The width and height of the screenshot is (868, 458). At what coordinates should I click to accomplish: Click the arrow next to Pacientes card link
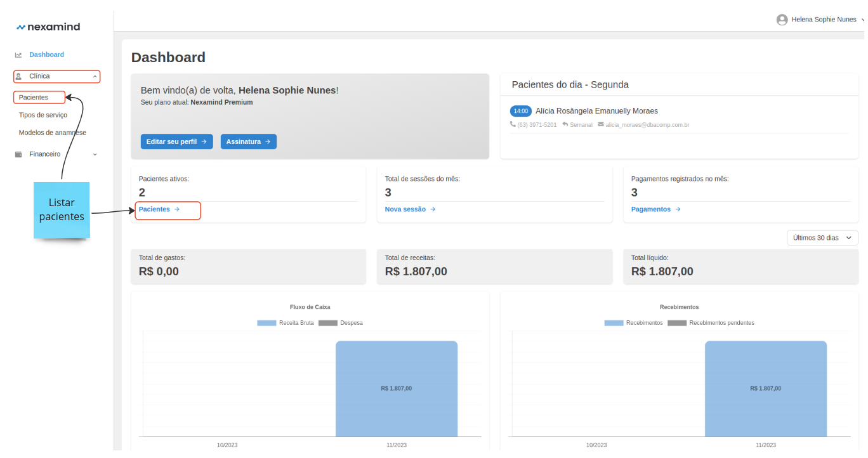177,209
